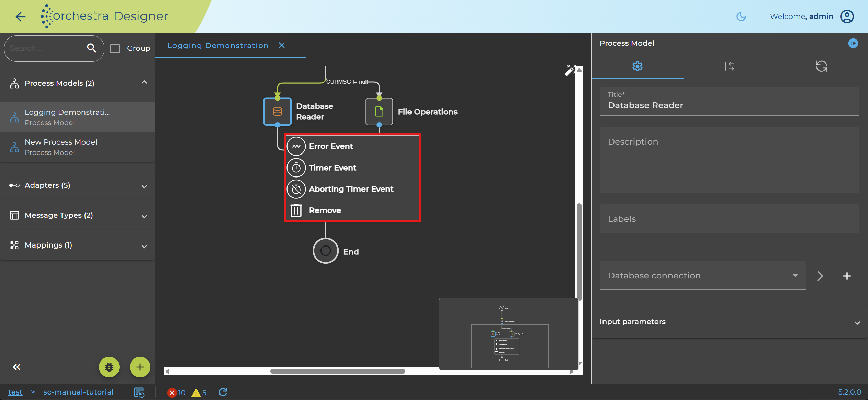The image size is (868, 400).
Task: Open the test breadcrumb link
Action: tap(15, 392)
